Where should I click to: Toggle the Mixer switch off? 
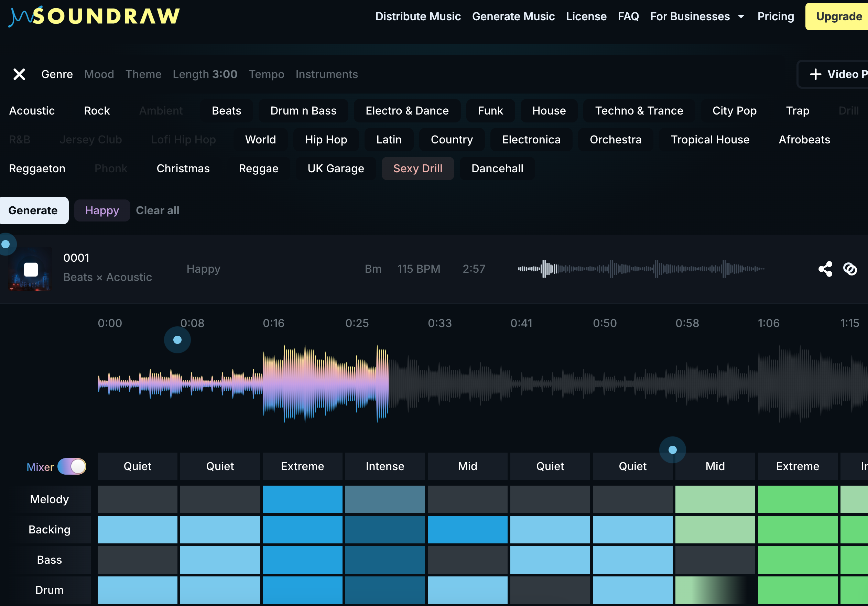pyautogui.click(x=72, y=466)
